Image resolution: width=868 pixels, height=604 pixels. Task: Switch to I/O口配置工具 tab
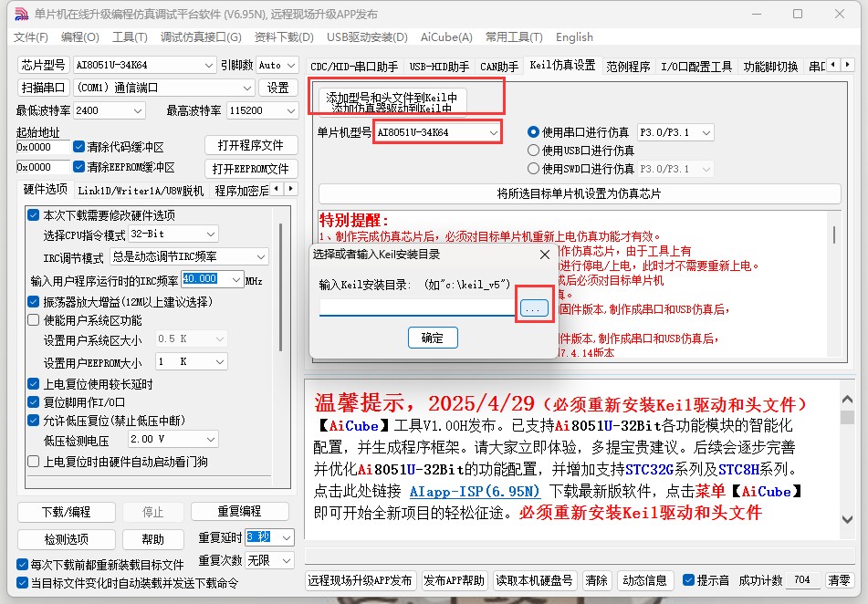[x=697, y=67]
